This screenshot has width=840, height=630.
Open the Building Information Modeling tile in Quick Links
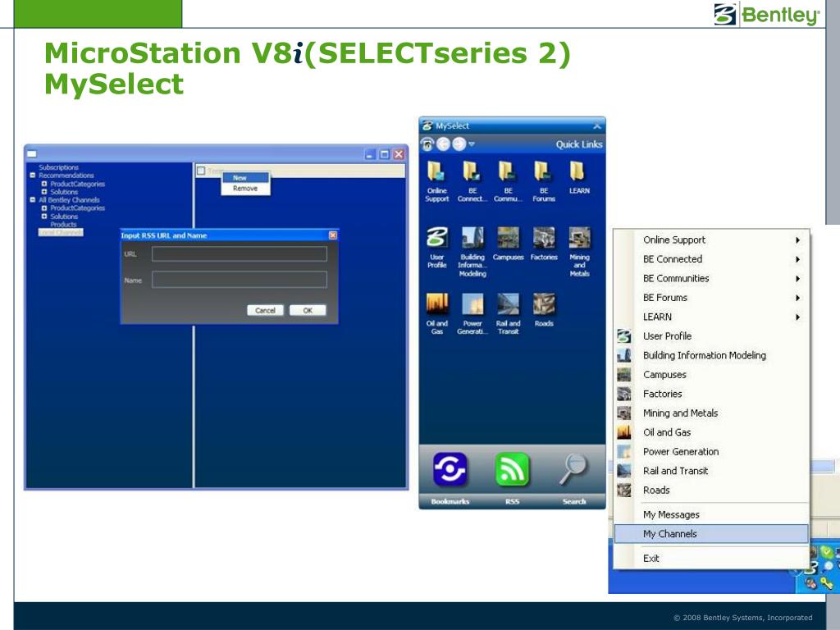(x=472, y=238)
